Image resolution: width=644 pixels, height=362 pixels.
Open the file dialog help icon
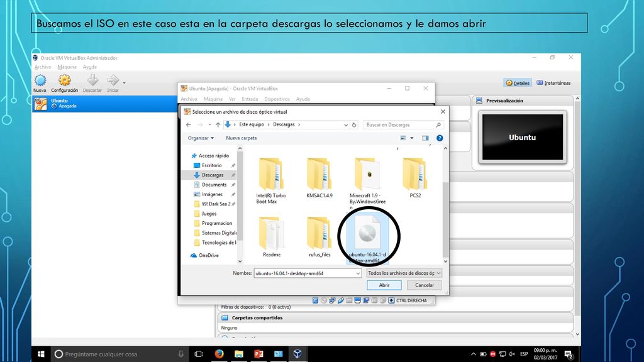point(440,138)
